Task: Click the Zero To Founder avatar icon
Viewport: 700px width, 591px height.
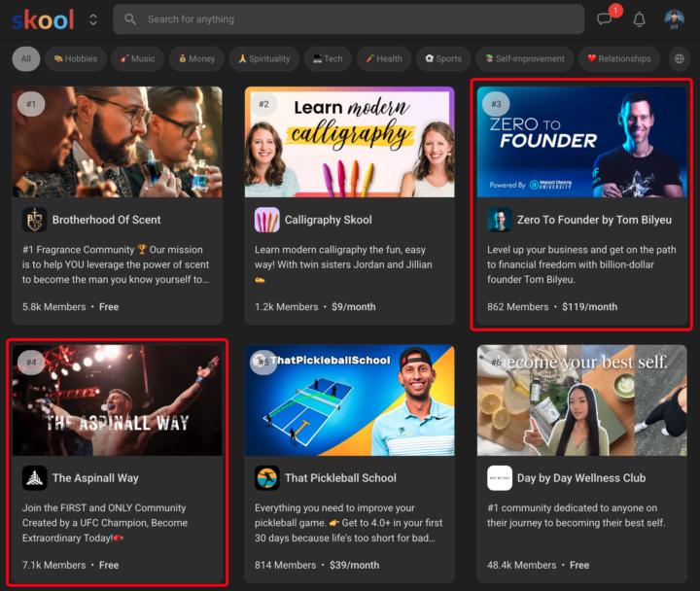Action: [x=500, y=220]
